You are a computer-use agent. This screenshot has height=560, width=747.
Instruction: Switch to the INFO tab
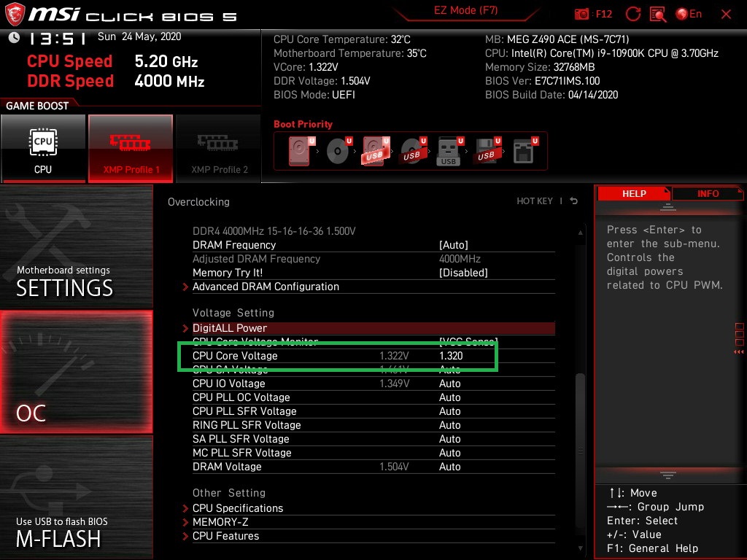click(x=708, y=194)
